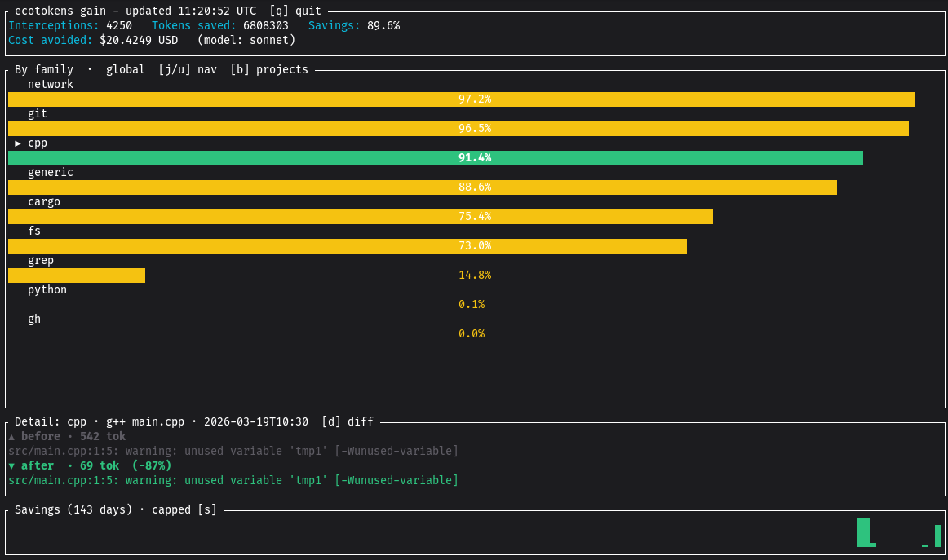This screenshot has height=560, width=948.
Task: Click the Interceptions 4250 stat
Action: (x=70, y=25)
